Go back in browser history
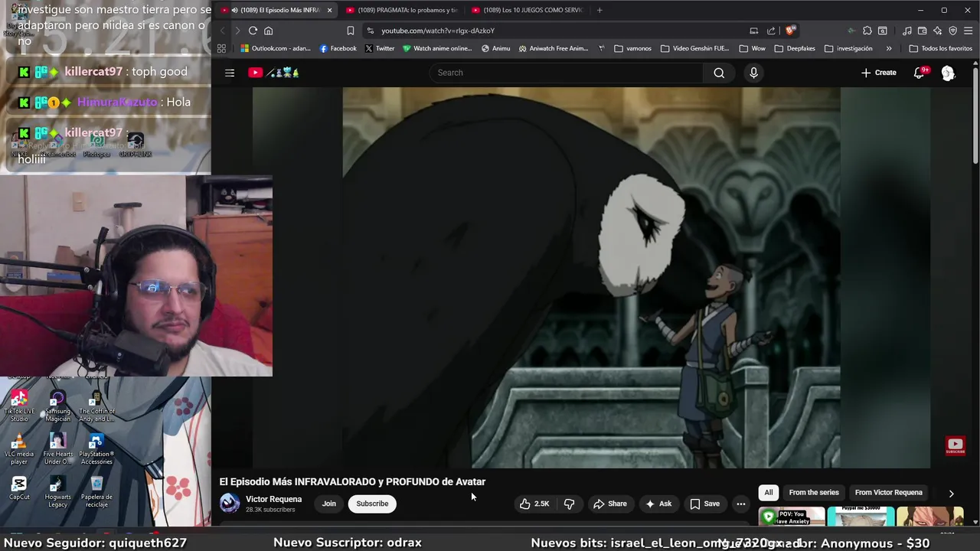This screenshot has width=980, height=551. (x=223, y=31)
